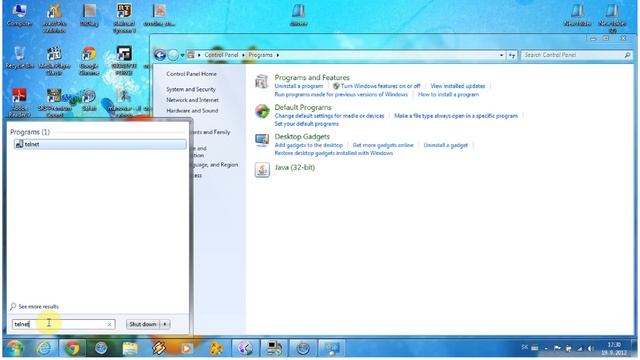This screenshot has width=640, height=360.
Task: Click the media player taskbar icon
Action: pos(187,348)
